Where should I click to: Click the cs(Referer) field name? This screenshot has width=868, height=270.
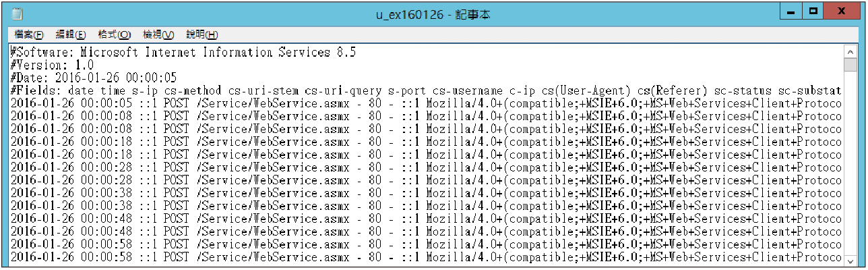671,90
